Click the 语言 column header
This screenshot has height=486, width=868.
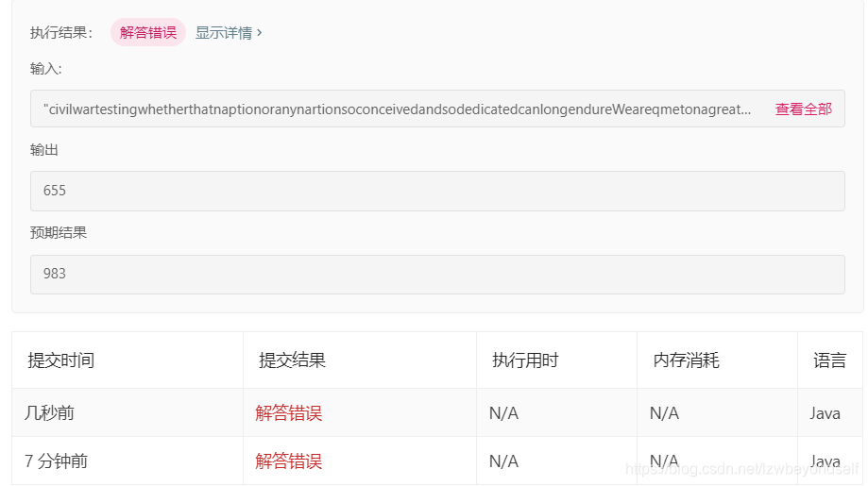pos(829,360)
